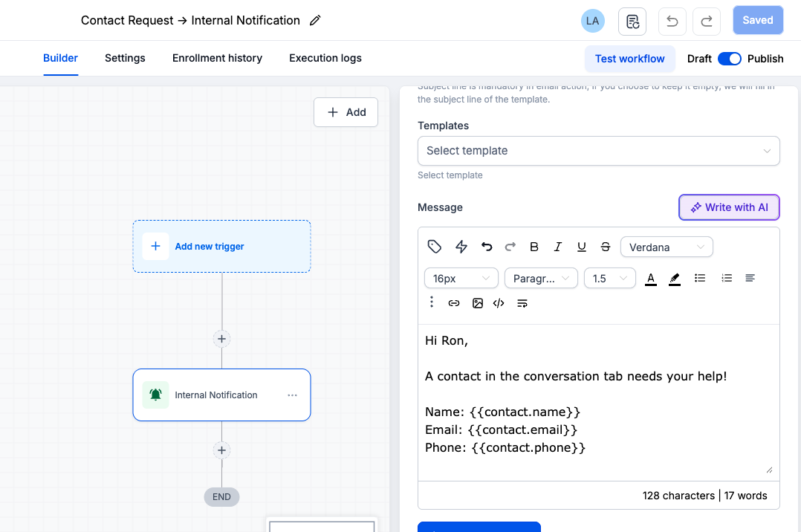Grab the editor resize handle
The image size is (801, 532).
tap(769, 470)
